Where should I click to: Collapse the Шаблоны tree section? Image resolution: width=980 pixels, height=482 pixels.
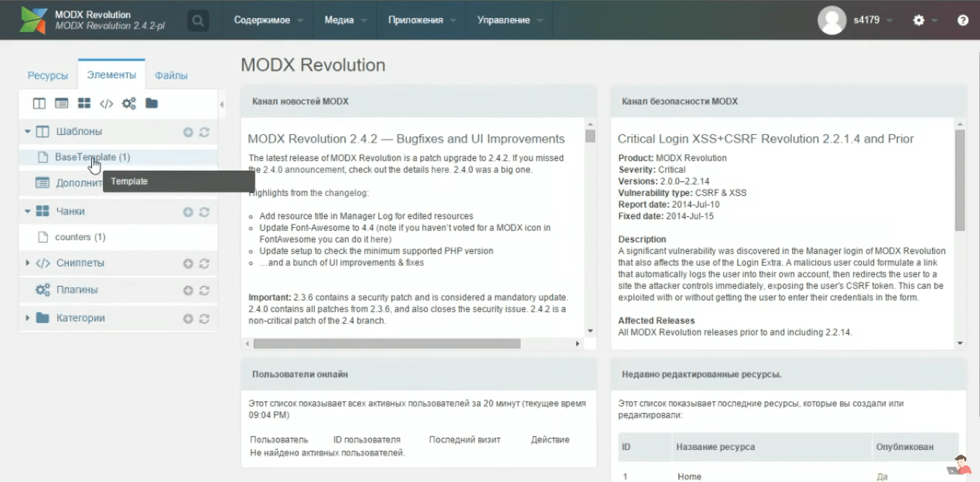click(28, 132)
